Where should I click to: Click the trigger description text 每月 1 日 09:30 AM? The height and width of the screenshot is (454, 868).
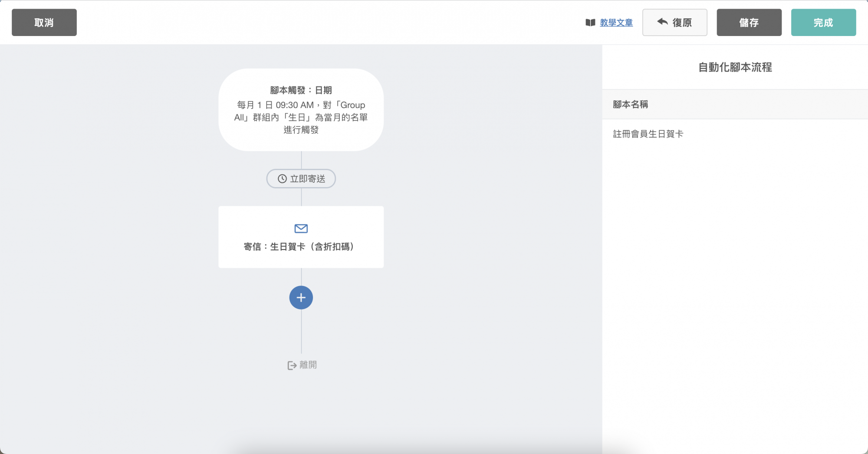coord(275,105)
